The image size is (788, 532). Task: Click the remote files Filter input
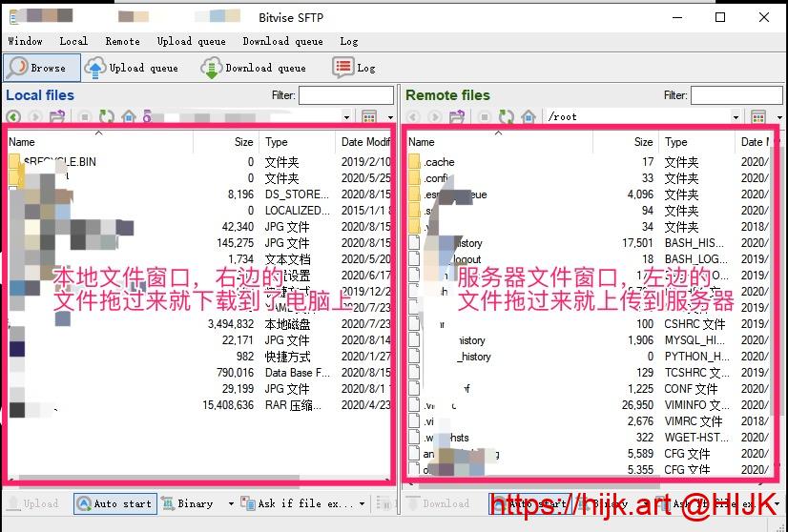pyautogui.click(x=736, y=95)
